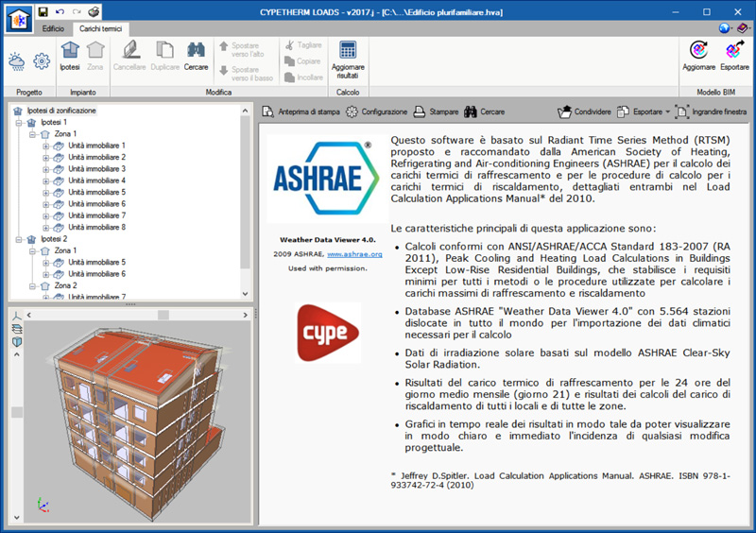Click the Copiare icon

(289, 61)
